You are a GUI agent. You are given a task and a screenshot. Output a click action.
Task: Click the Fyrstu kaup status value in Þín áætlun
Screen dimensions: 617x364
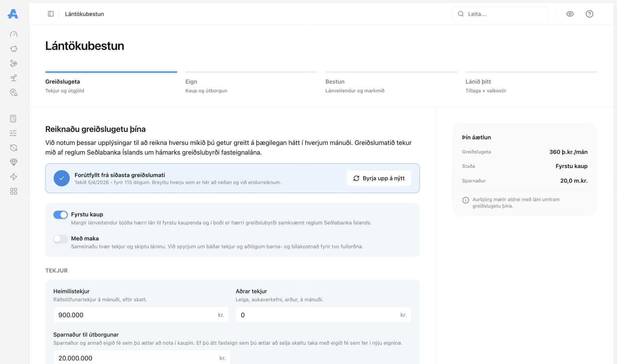tap(571, 166)
